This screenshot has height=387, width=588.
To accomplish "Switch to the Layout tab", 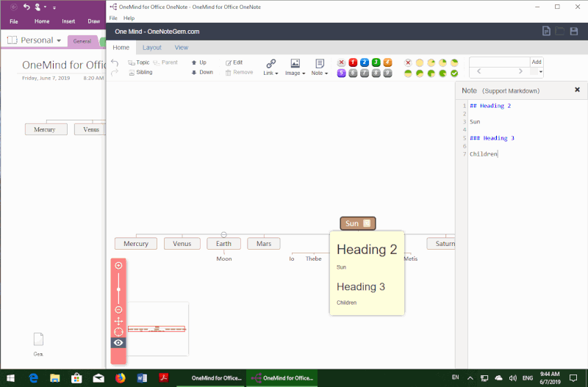I will pos(152,48).
